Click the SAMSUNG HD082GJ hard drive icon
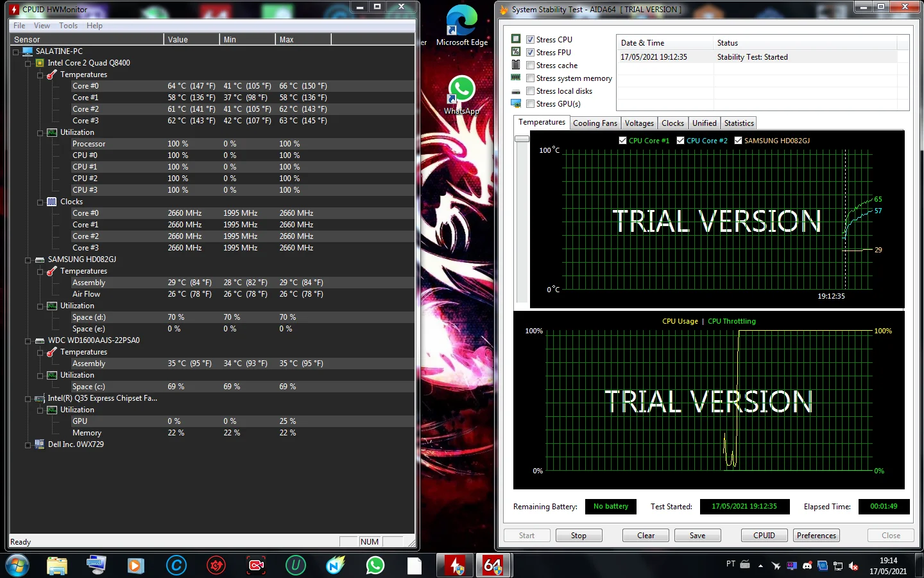Image resolution: width=924 pixels, height=578 pixels. [x=40, y=259]
